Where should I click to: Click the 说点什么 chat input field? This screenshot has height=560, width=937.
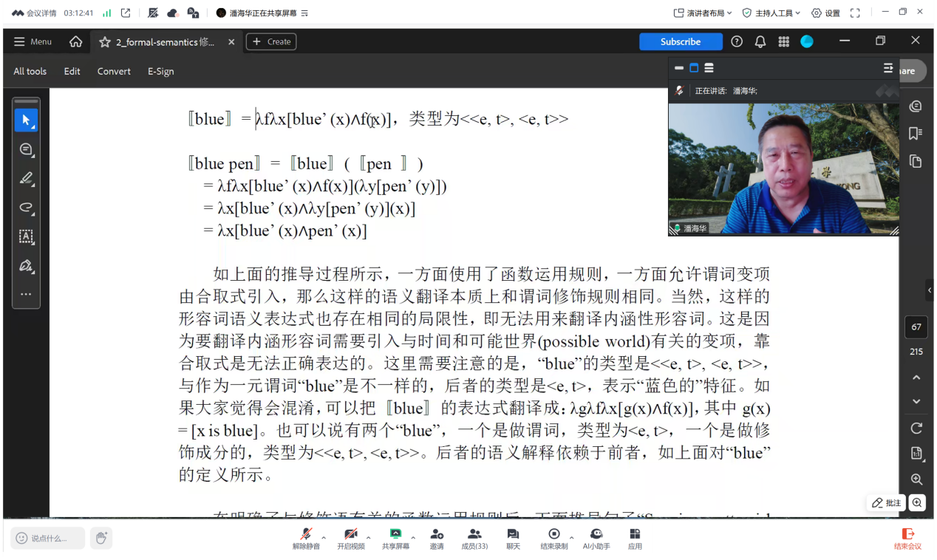click(49, 539)
